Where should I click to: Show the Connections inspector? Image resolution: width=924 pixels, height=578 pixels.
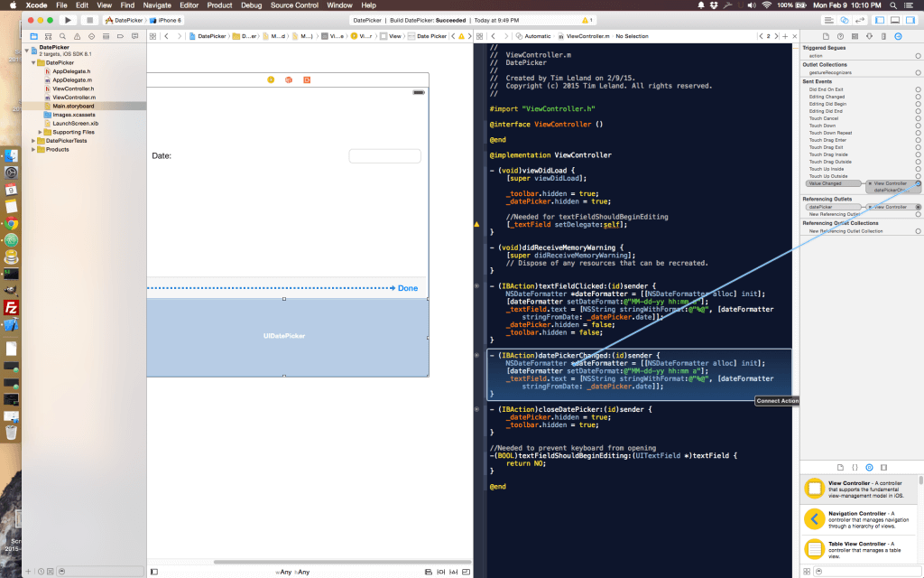[x=898, y=36]
